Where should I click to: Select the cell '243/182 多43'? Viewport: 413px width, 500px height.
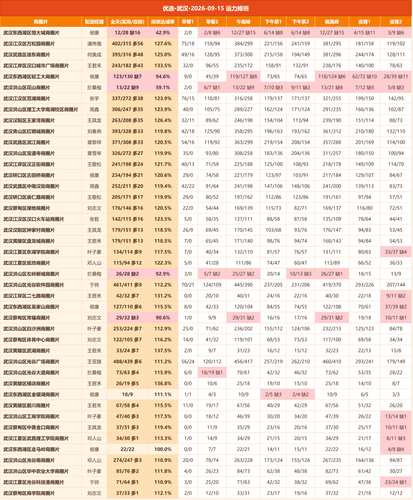[x=127, y=66]
